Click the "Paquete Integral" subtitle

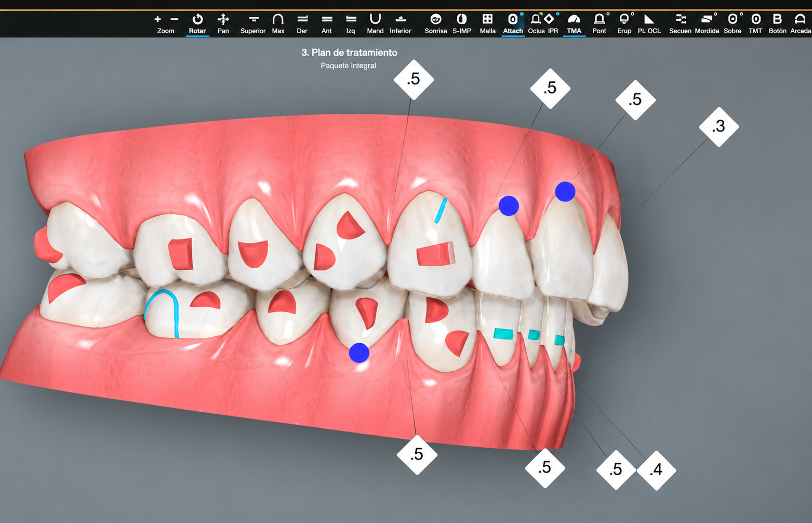tap(349, 66)
